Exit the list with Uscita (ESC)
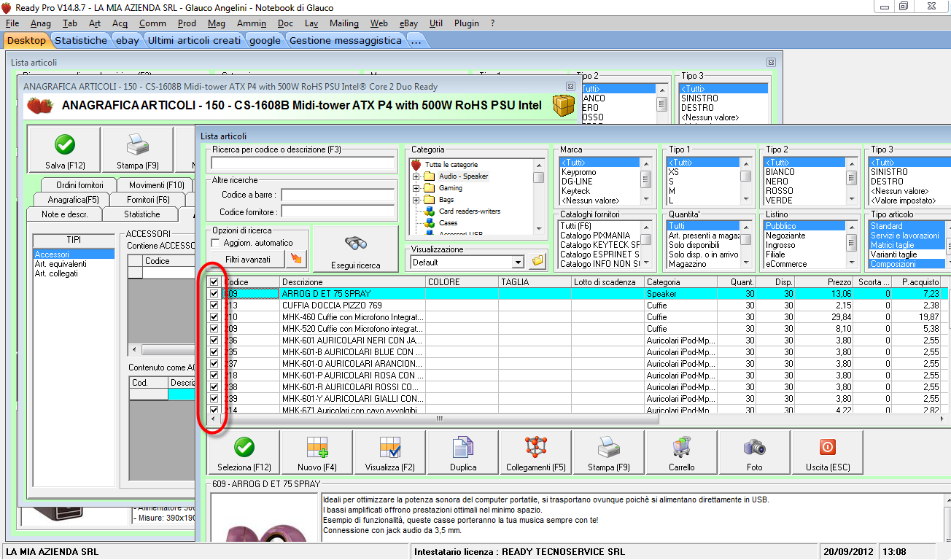Image resolution: width=951 pixels, height=560 pixels. 828,453
